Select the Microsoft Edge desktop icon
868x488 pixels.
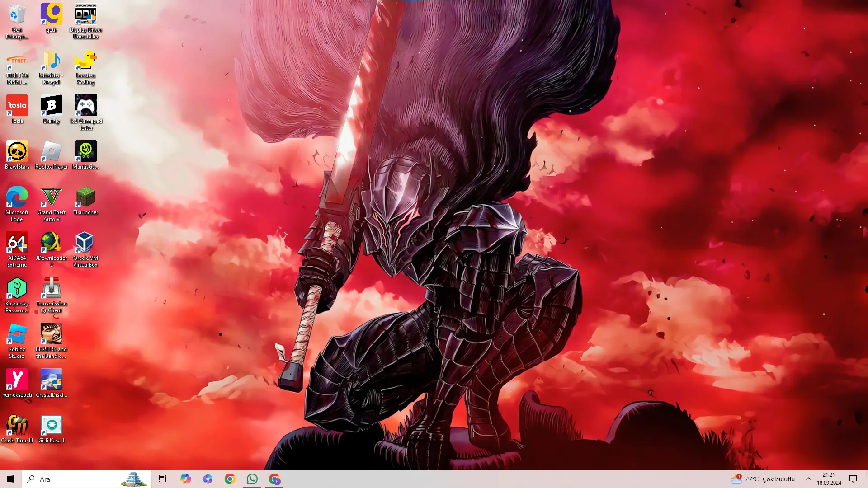tap(17, 204)
